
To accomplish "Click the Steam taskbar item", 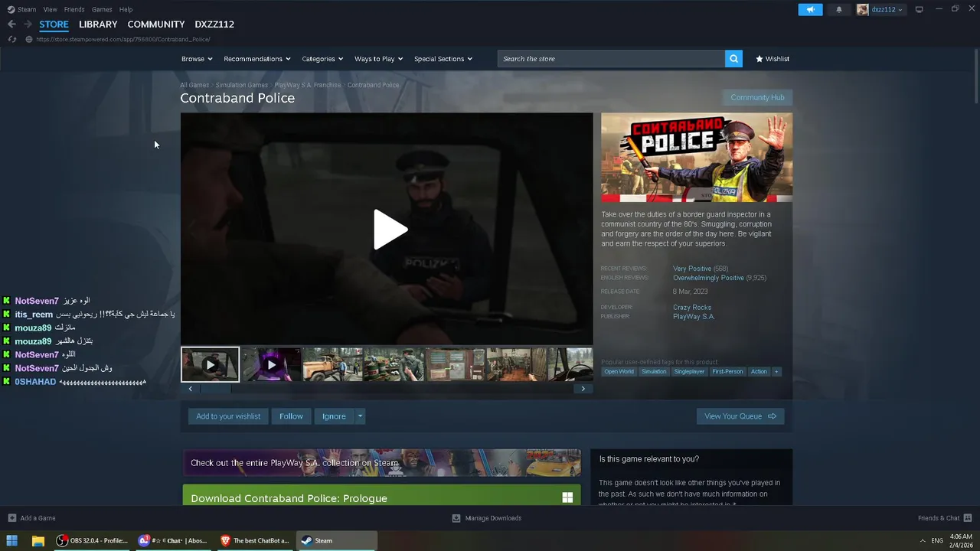I will (337, 540).
